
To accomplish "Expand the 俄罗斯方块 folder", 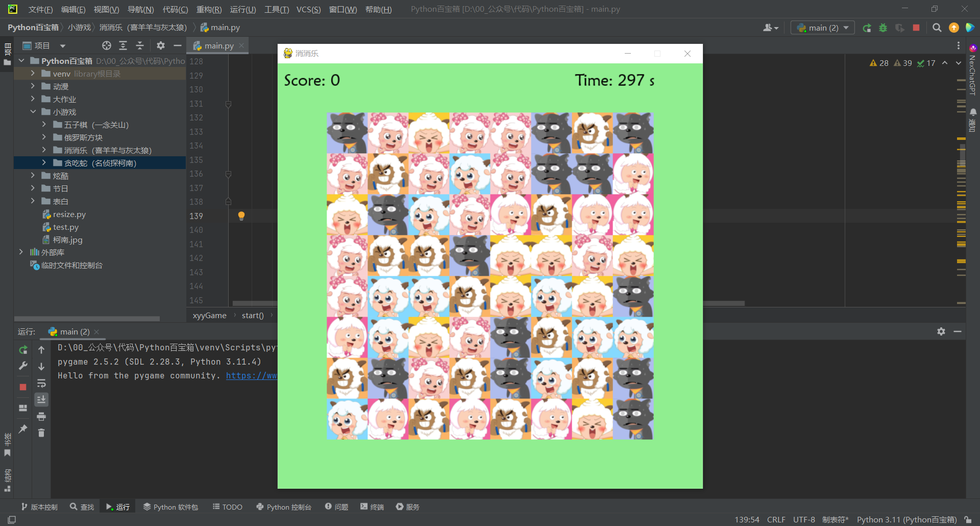I will click(44, 137).
